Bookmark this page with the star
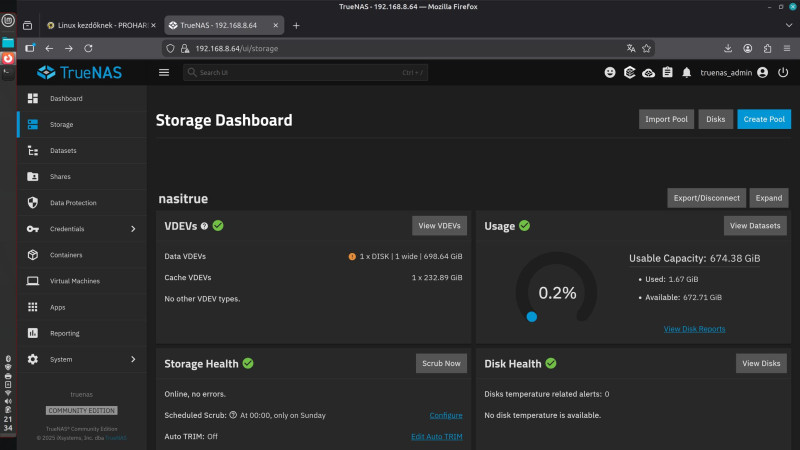Image resolution: width=800 pixels, height=450 pixels. coord(648,47)
